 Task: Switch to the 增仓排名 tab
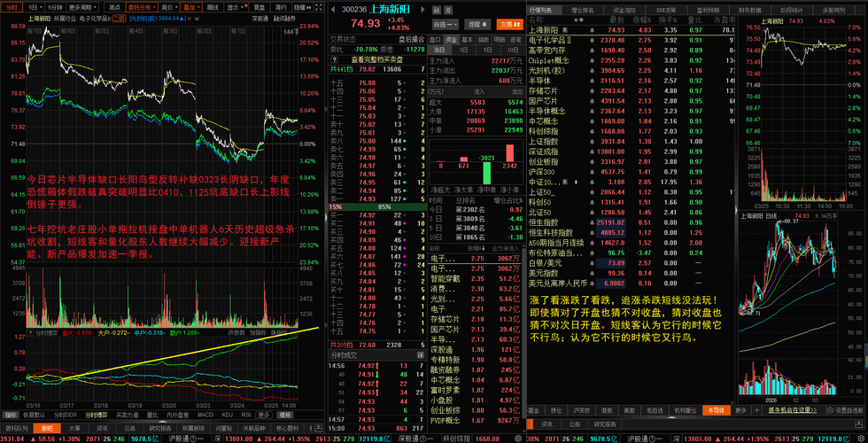583,10
